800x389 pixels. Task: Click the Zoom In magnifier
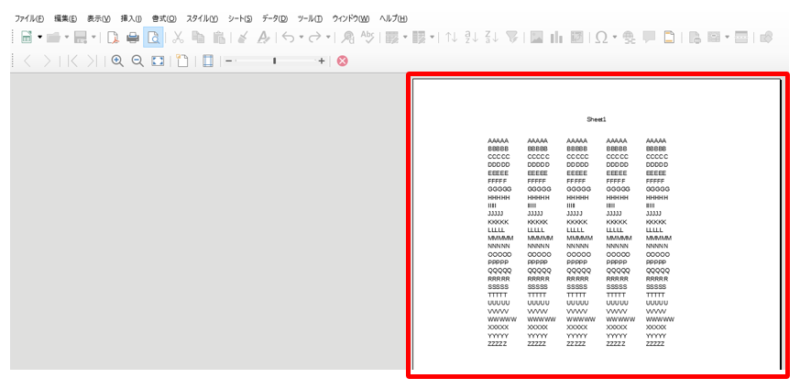click(x=117, y=61)
